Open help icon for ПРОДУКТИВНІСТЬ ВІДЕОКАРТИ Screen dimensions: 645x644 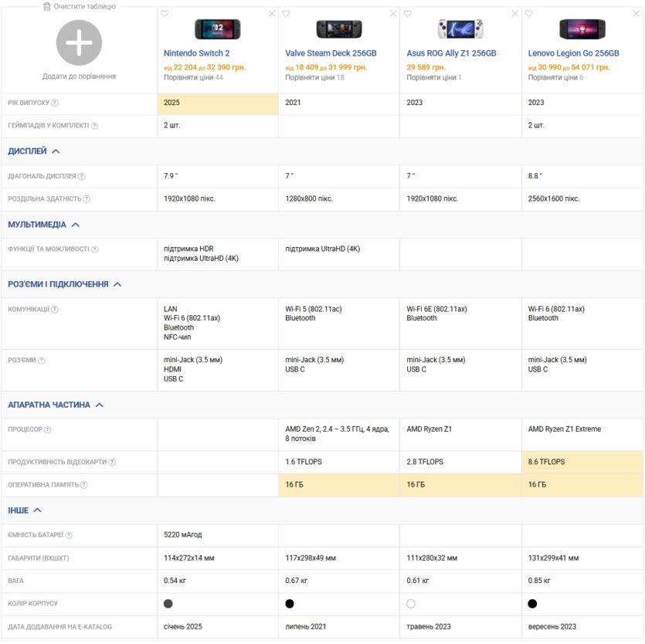pos(112,463)
